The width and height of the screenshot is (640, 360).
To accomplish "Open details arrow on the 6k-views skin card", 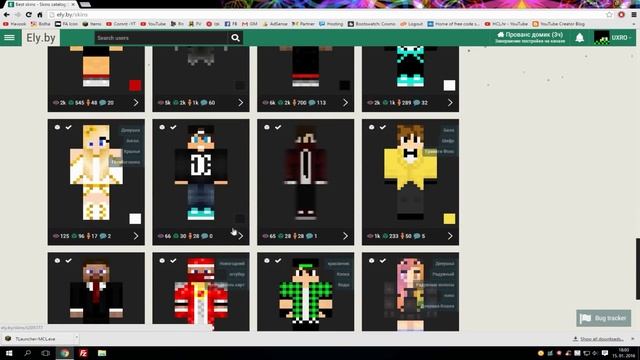I will coord(345,103).
